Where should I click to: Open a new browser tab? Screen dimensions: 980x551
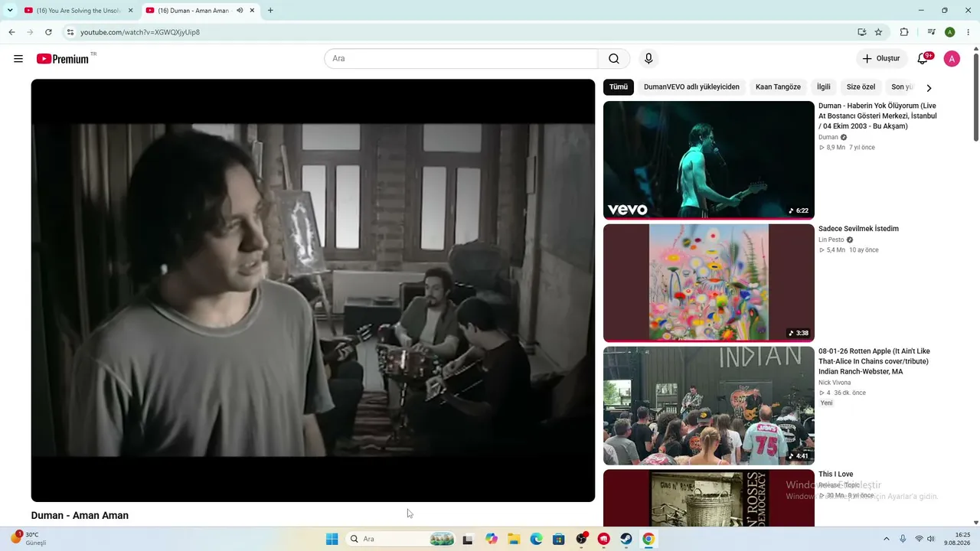[x=270, y=11]
